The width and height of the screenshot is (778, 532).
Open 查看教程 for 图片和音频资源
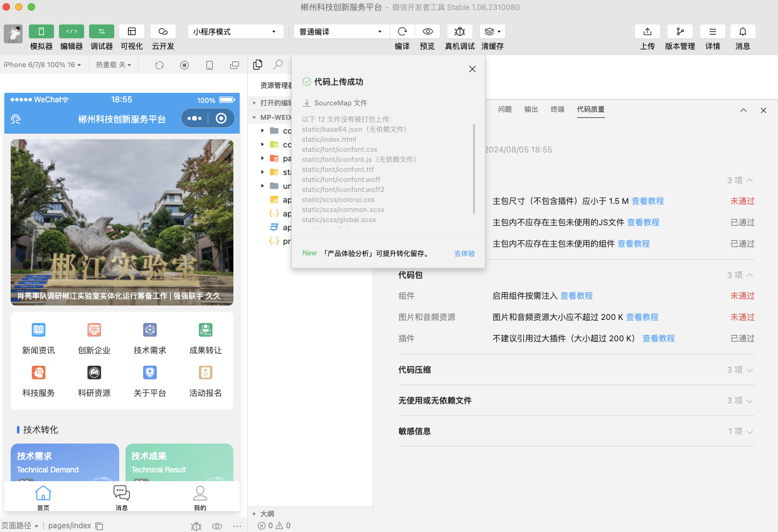pos(642,317)
